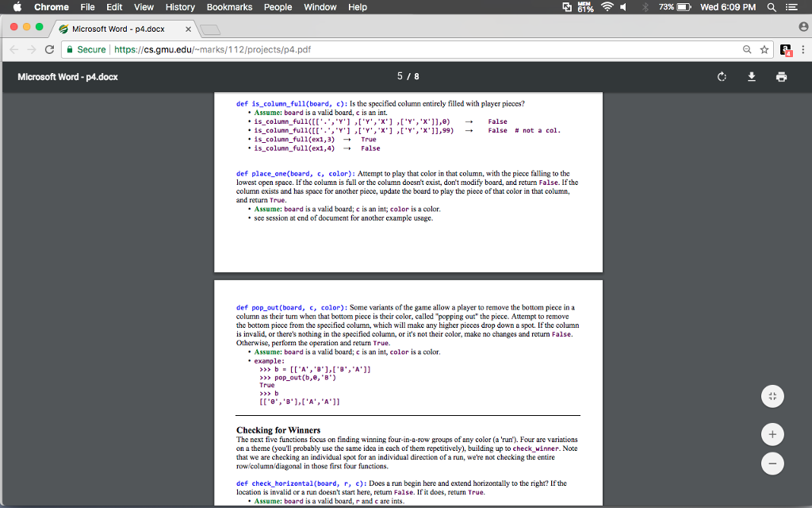Print the PDF document

tap(780, 76)
